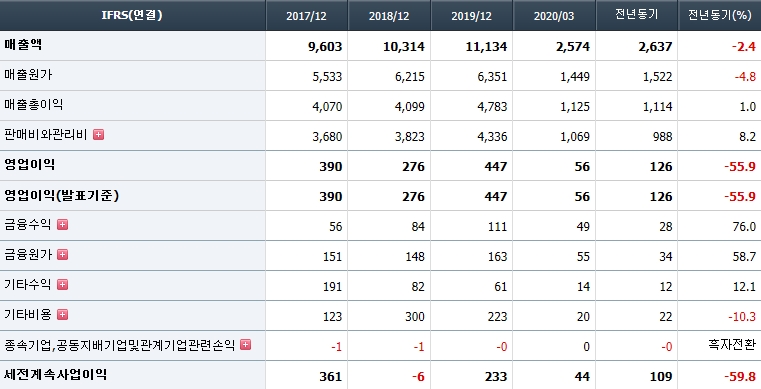
Task: Click 매출액 value 11,134 for 2019/12
Action: pyautogui.click(x=486, y=47)
